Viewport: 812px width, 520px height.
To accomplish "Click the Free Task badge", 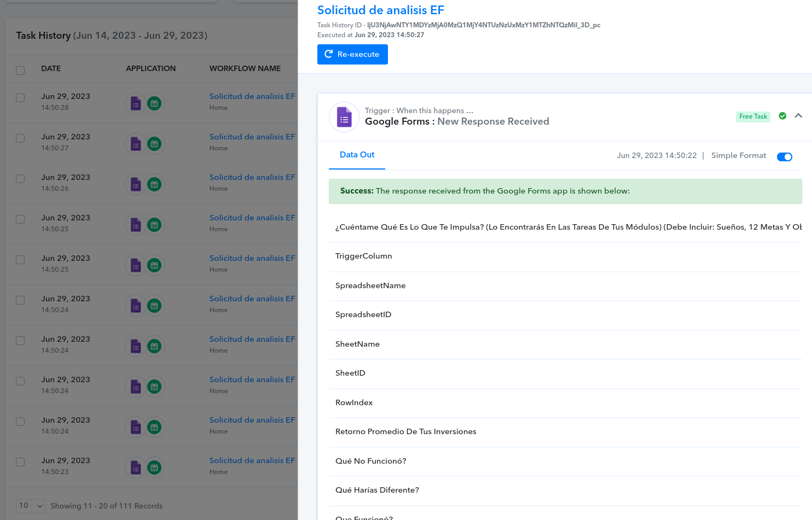I will 753,116.
